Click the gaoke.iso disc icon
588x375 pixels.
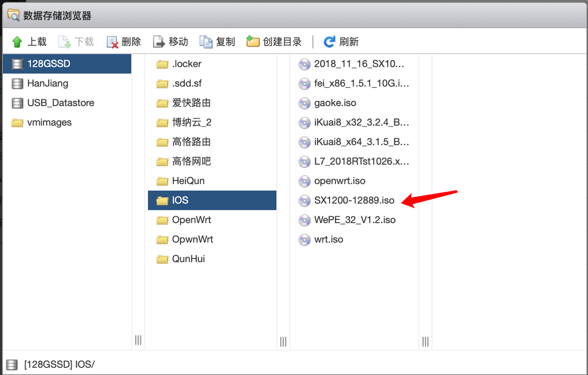(304, 103)
